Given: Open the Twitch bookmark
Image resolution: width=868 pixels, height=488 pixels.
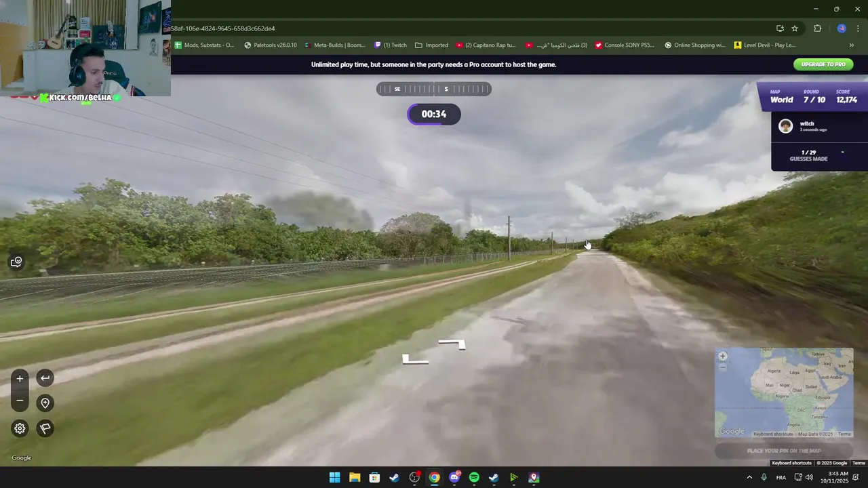Looking at the screenshot, I should 391,45.
